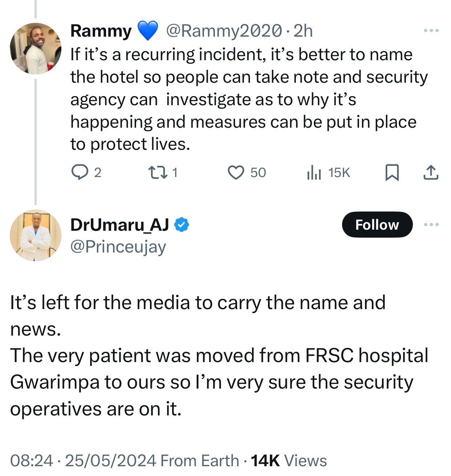The image size is (451, 476).
Task: Reply to Rammy's tweet via comment icon
Action: [80, 172]
